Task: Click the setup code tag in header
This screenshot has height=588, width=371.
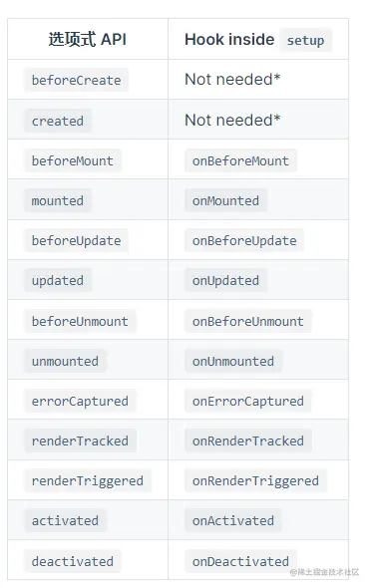Action: pyautogui.click(x=305, y=40)
